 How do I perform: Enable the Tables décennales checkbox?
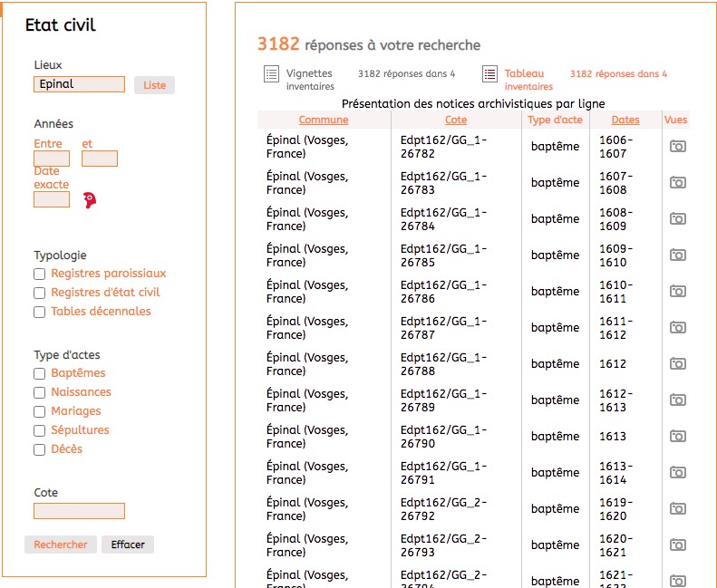click(39, 312)
